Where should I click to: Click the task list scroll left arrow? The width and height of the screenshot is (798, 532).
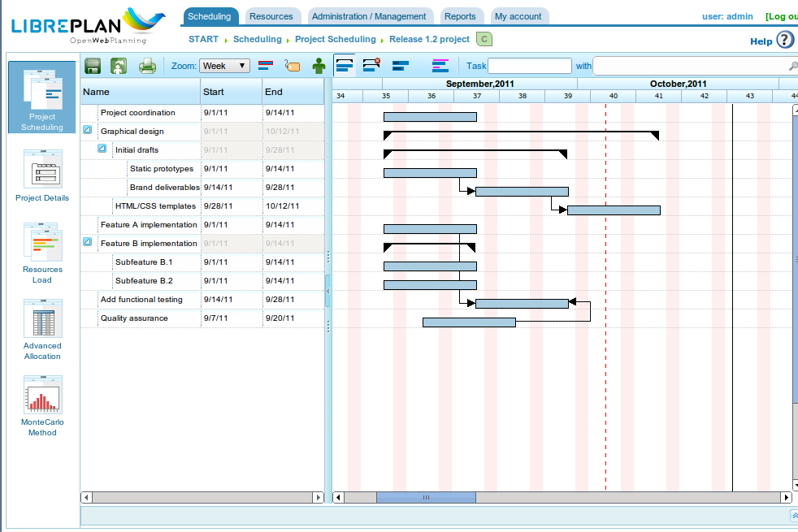coord(86,497)
